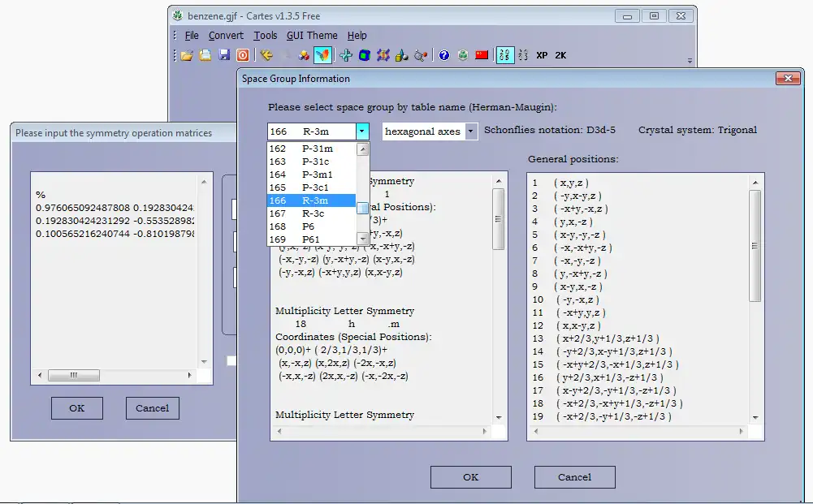Click scroll-right arrow in matrices text box
Image resolution: width=813 pixels, height=504 pixels.
tap(190, 375)
